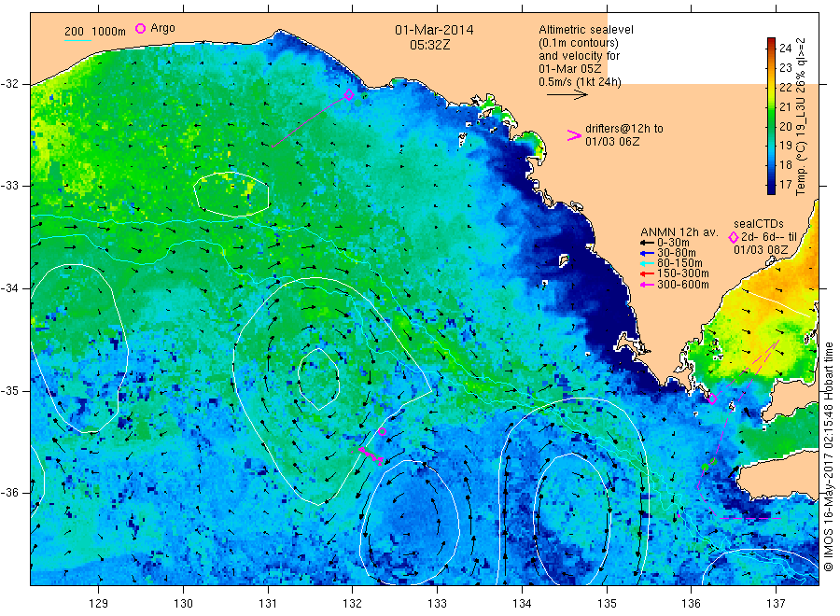Click the Argo circle near 132.3E 35.4S
840x616 pixels.
[x=382, y=432]
